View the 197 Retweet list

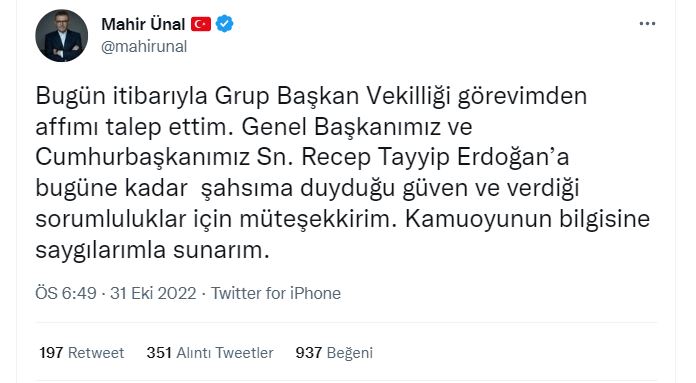[x=82, y=353]
